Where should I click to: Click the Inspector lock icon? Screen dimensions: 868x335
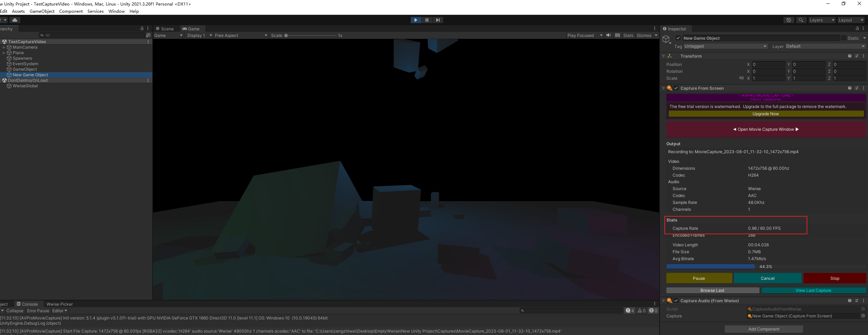click(x=858, y=29)
